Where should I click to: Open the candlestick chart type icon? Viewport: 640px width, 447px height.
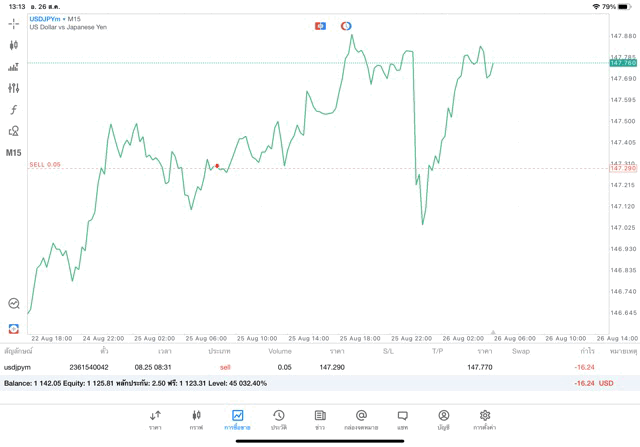tap(14, 45)
